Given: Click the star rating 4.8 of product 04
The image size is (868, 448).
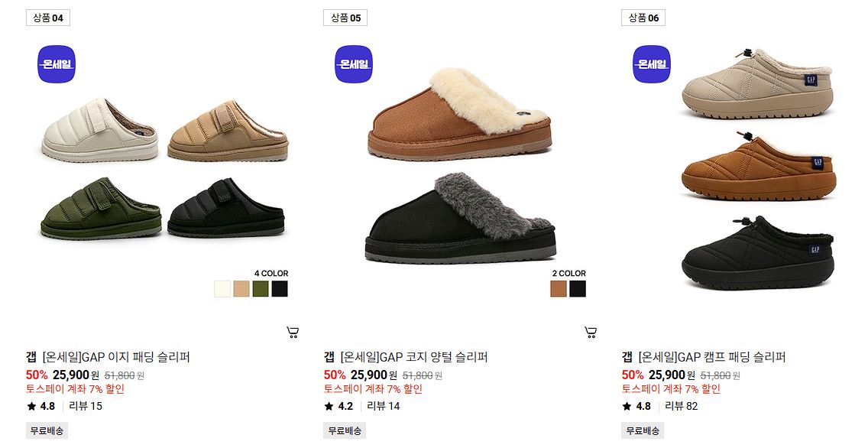Looking at the screenshot, I should [41, 406].
